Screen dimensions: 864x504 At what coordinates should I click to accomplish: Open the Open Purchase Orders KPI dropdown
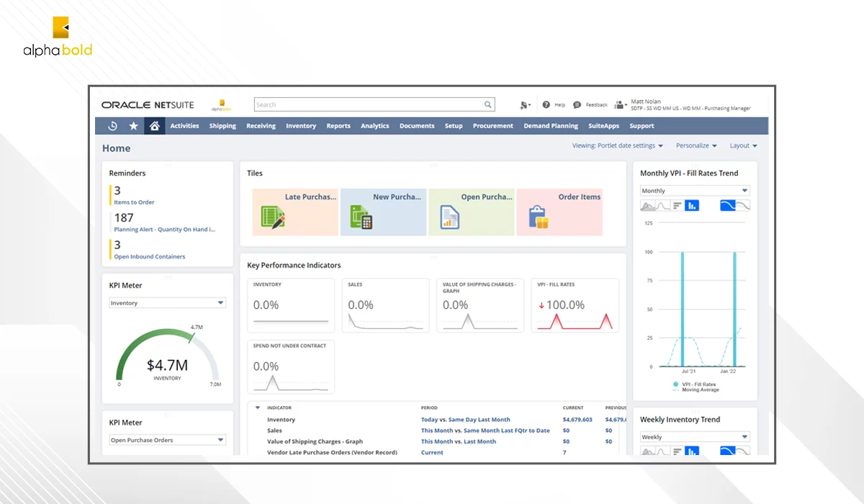point(168,440)
